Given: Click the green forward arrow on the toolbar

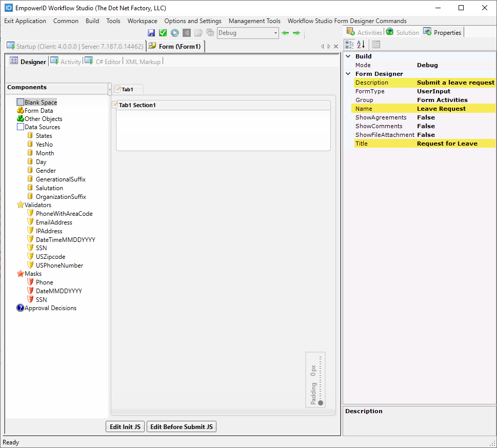Looking at the screenshot, I should pos(296,32).
